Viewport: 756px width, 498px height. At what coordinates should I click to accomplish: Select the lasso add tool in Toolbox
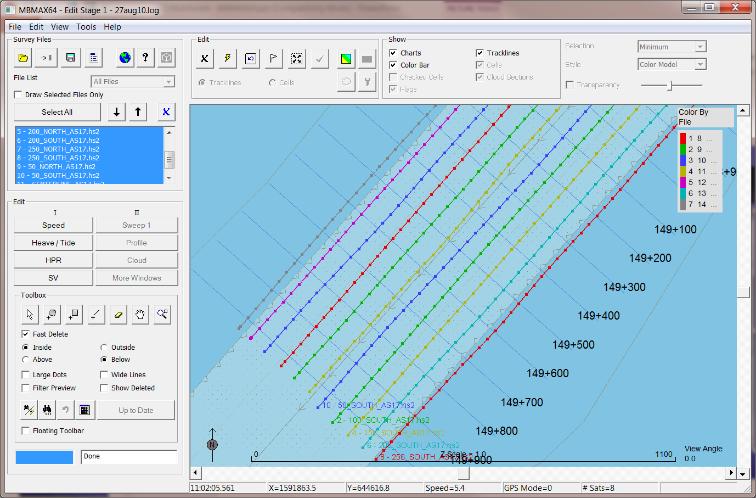coord(52,315)
